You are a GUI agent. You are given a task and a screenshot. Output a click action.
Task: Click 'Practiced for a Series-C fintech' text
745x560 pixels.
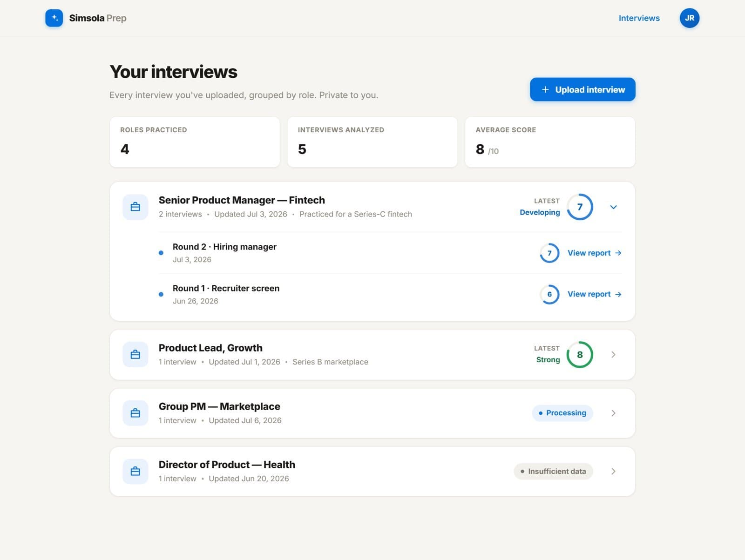click(x=356, y=214)
